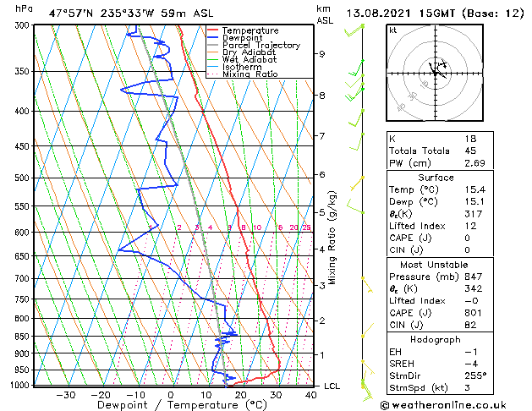532x411 pixels.
Task: Click the weatheronline.co.uk copyright link
Action: click(x=443, y=405)
